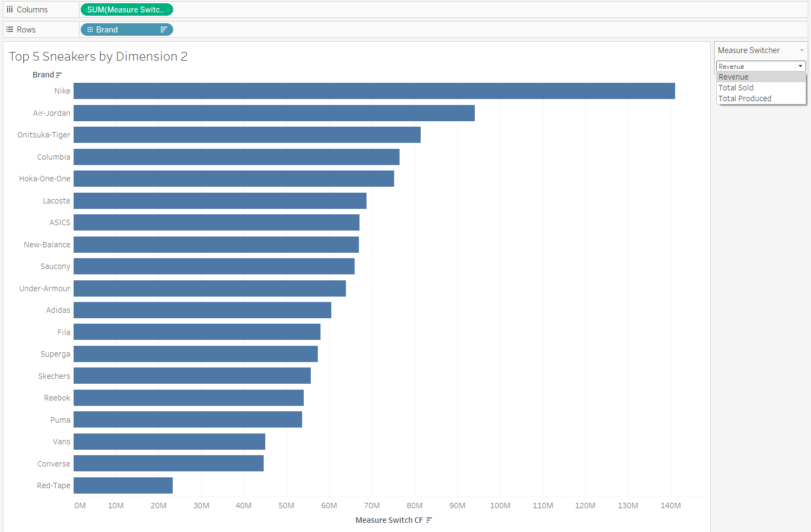Click the Fila row label
Image resolution: width=811 pixels, height=532 pixels.
click(x=64, y=332)
